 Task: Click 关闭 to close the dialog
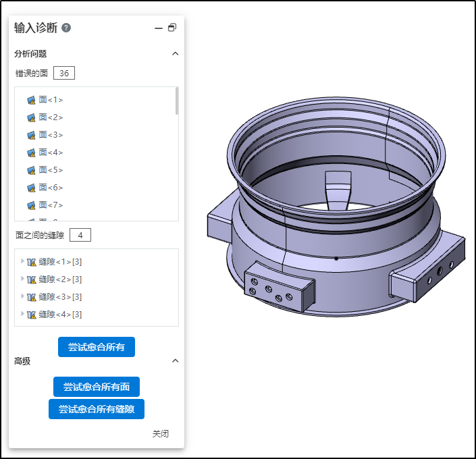tap(160, 433)
